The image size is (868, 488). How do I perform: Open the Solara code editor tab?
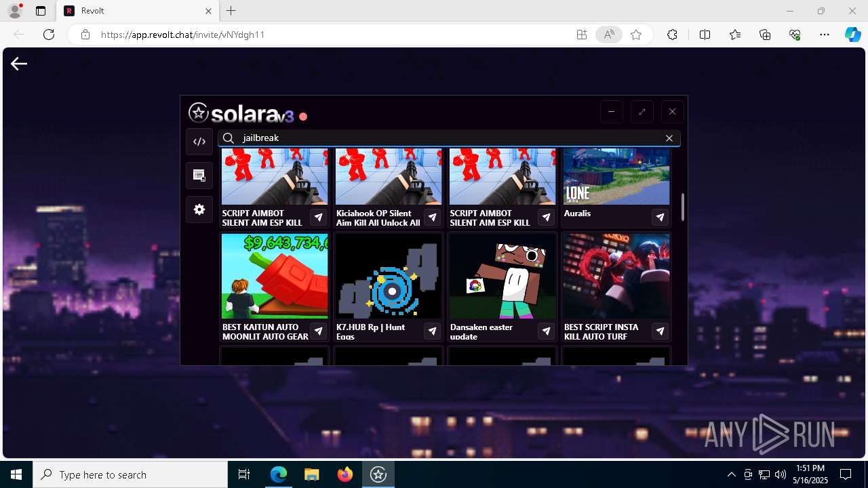click(x=199, y=142)
